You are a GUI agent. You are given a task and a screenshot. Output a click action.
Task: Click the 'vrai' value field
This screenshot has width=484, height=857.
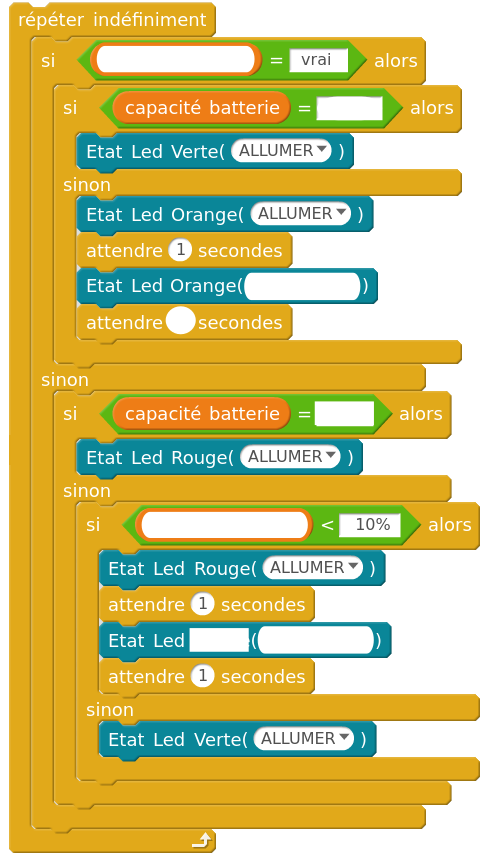pos(318,60)
